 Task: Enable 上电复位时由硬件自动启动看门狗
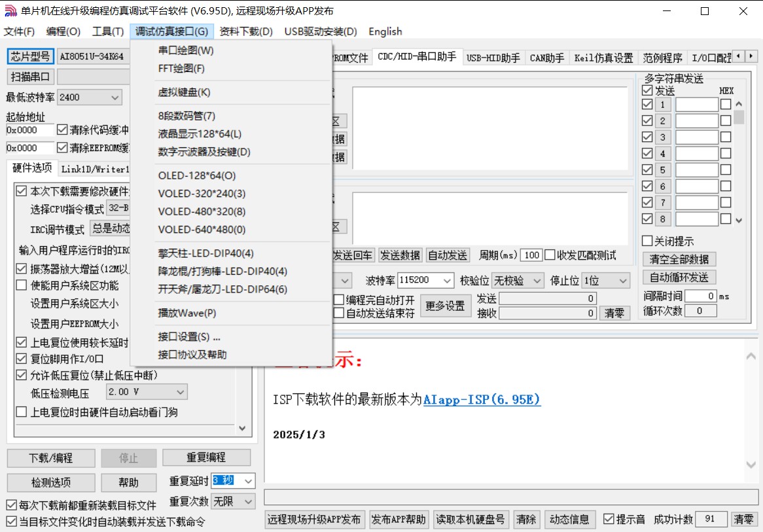pos(22,412)
